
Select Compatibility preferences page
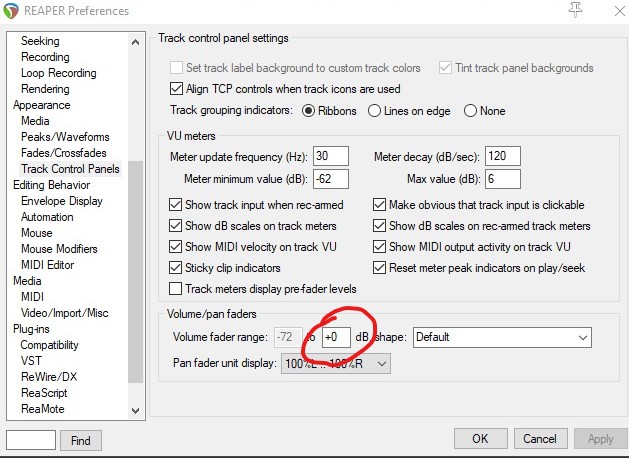tap(49, 345)
